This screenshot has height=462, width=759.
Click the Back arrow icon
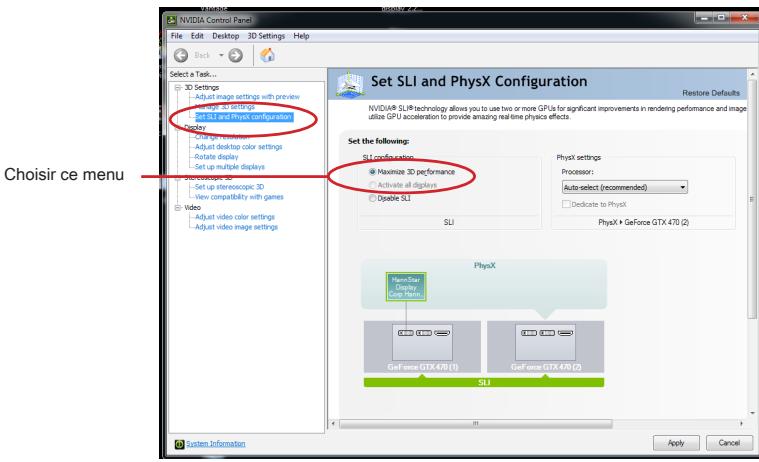click(x=181, y=56)
